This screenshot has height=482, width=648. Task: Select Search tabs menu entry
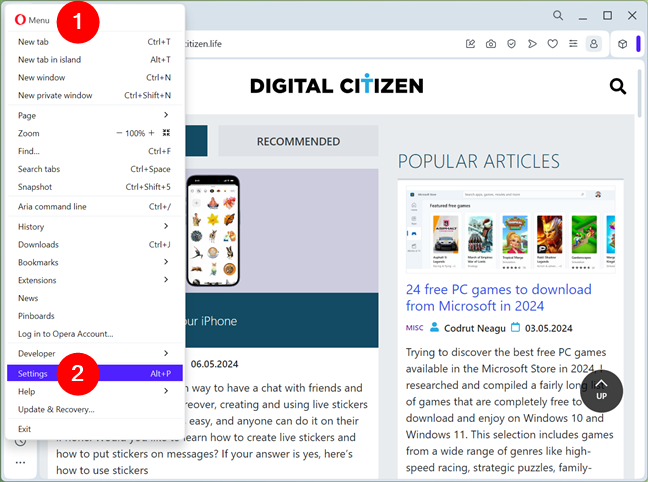coord(95,169)
